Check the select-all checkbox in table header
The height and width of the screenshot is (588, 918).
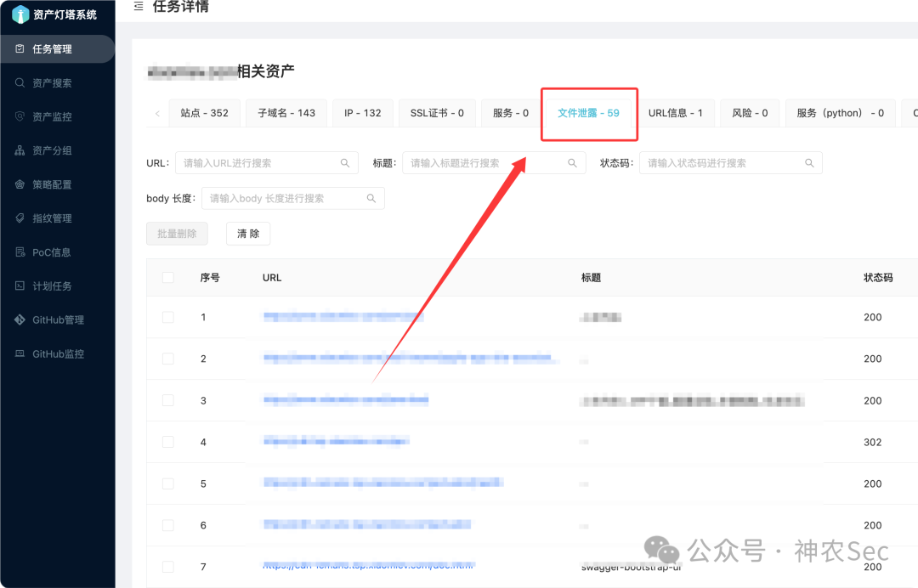[167, 277]
